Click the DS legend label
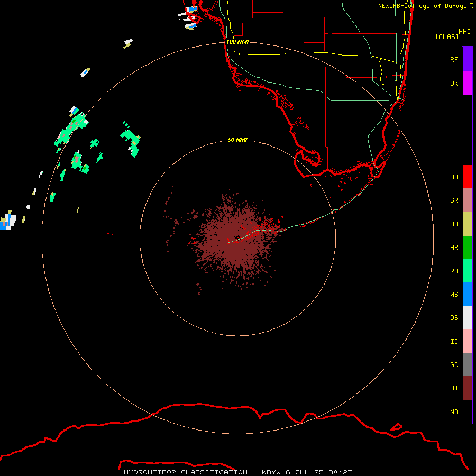 point(454,318)
